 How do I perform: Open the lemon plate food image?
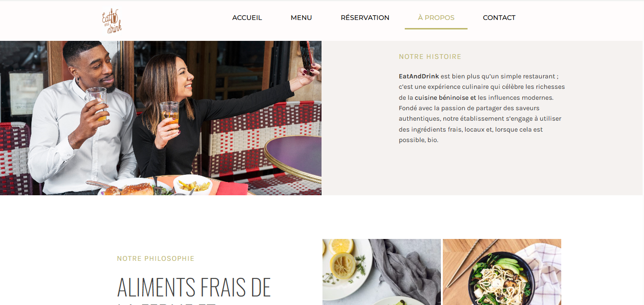pos(381,272)
